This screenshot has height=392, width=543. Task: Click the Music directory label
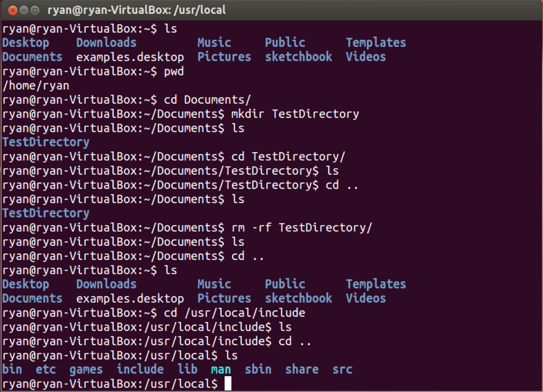[214, 43]
